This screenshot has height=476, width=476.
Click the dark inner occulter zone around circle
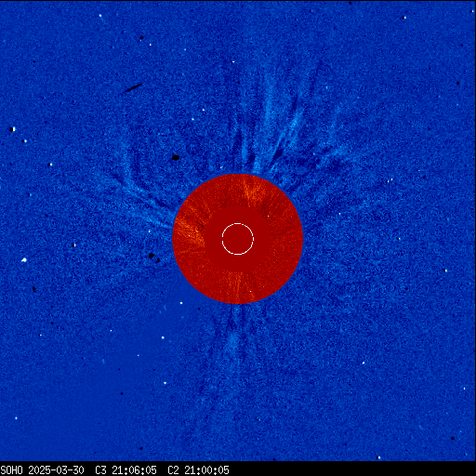[x=238, y=239]
